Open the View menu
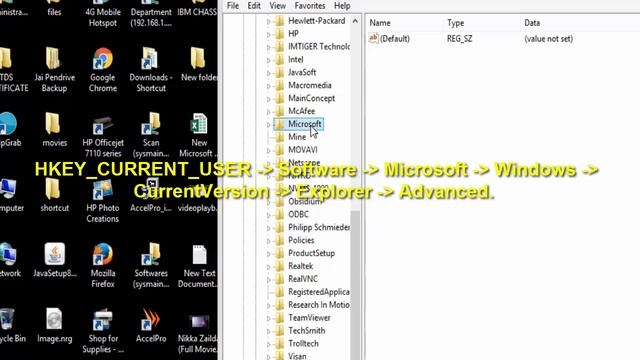The width and height of the screenshot is (640, 360). point(278,6)
